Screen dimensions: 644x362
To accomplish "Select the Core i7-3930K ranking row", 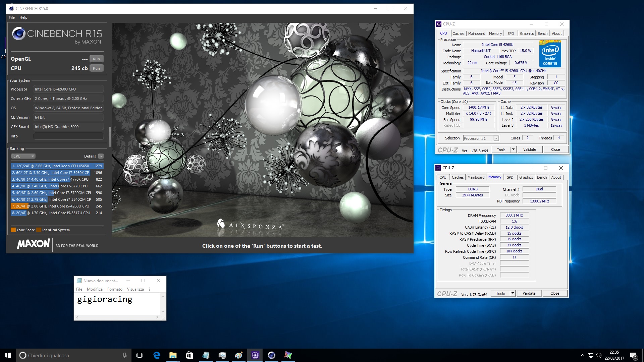I will 57,173.
